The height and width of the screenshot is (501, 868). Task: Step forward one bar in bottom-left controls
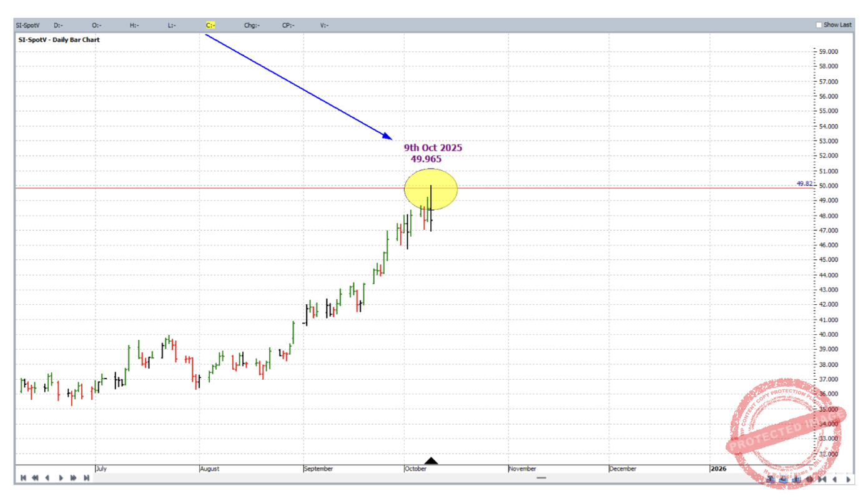[x=61, y=478]
